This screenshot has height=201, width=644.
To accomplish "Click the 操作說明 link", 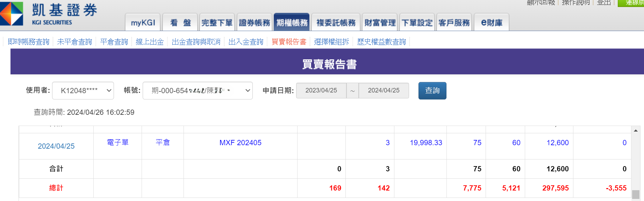I will tap(576, 2).
